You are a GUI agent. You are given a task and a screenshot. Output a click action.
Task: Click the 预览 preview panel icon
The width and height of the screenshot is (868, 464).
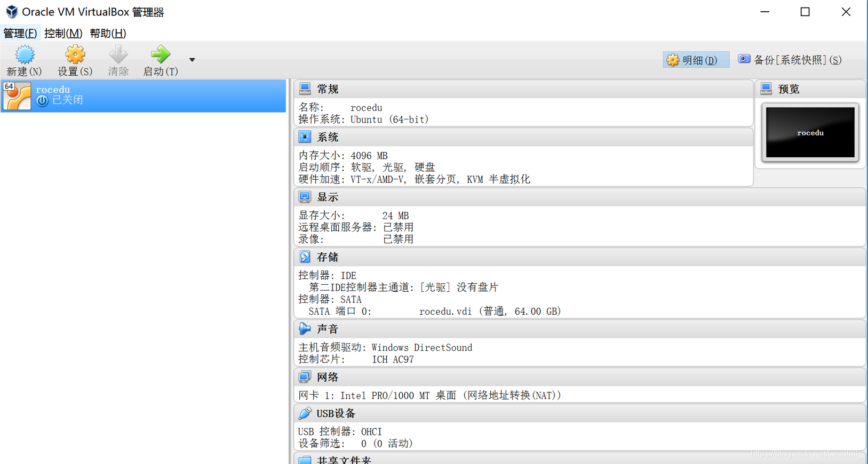click(x=766, y=89)
